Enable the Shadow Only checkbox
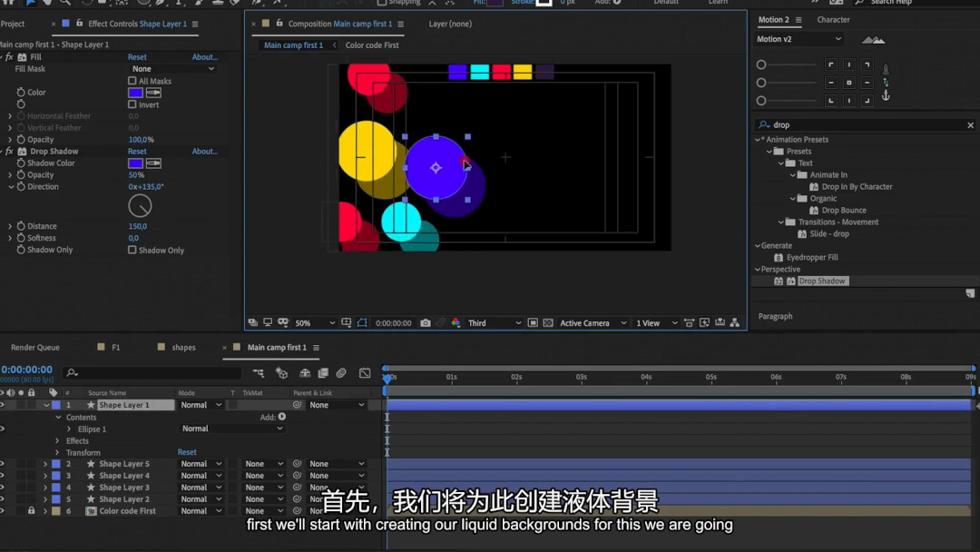The image size is (980, 552). 132,250
